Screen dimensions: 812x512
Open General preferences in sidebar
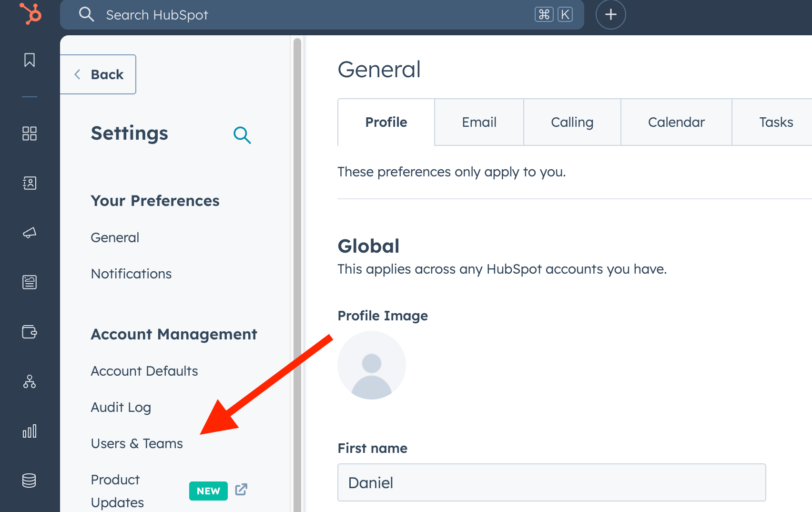tap(115, 237)
